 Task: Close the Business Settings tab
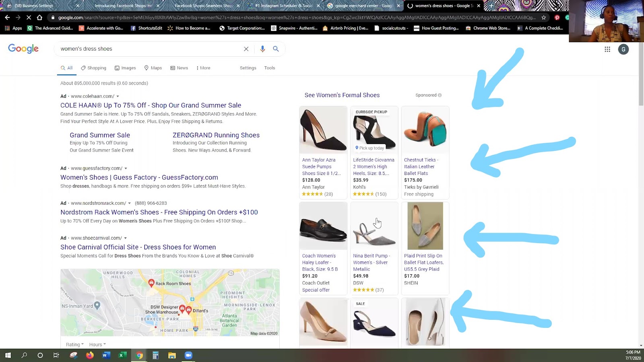click(x=78, y=6)
